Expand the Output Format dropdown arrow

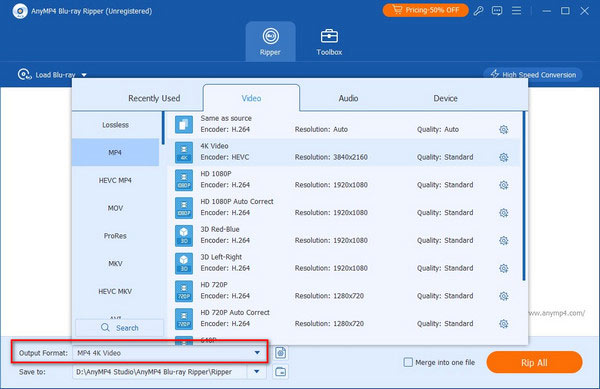coord(257,353)
